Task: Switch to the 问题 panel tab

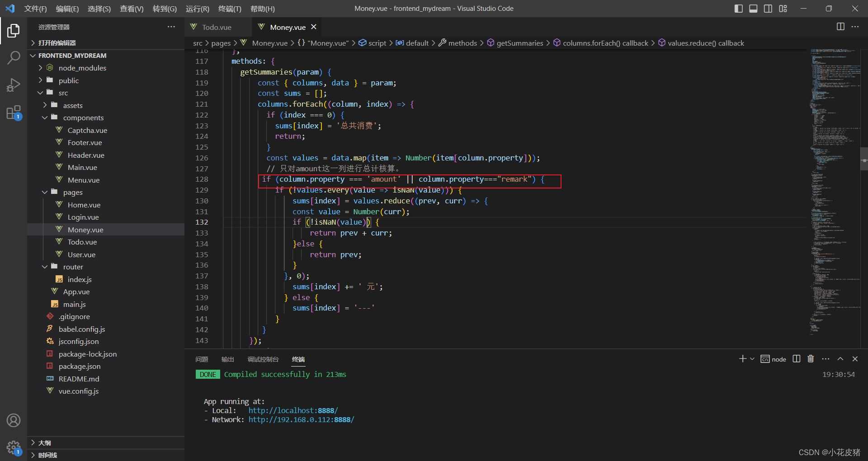Action: 202,359
